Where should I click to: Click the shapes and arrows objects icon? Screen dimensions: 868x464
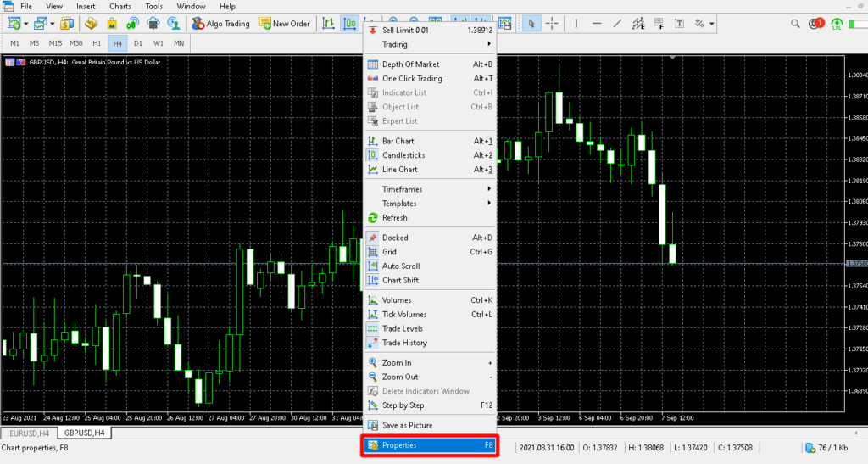click(699, 24)
